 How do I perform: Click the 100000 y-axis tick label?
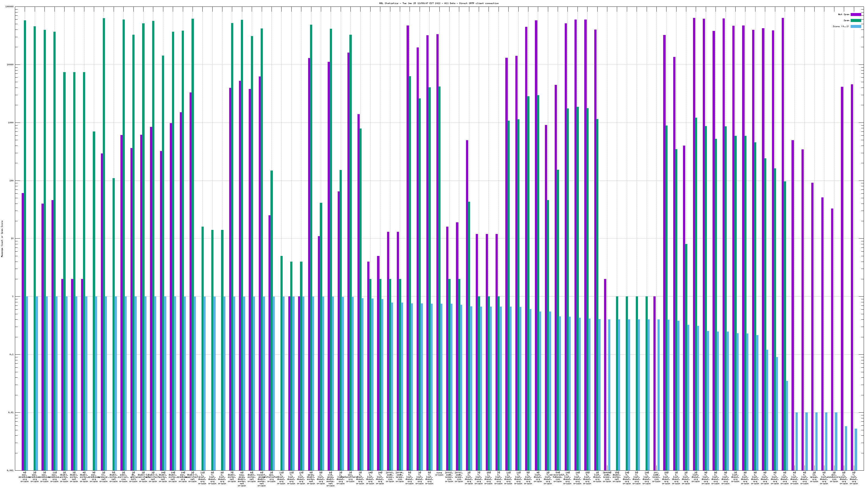coord(9,7)
